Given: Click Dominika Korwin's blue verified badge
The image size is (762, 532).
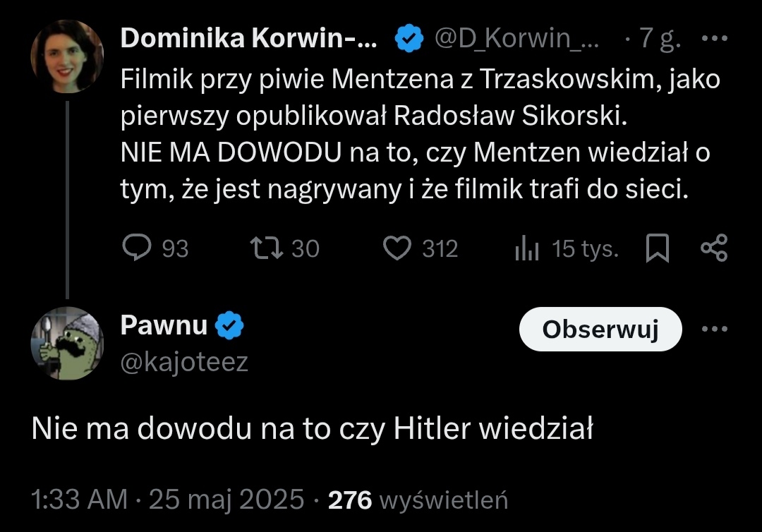Looking at the screenshot, I should [x=408, y=40].
